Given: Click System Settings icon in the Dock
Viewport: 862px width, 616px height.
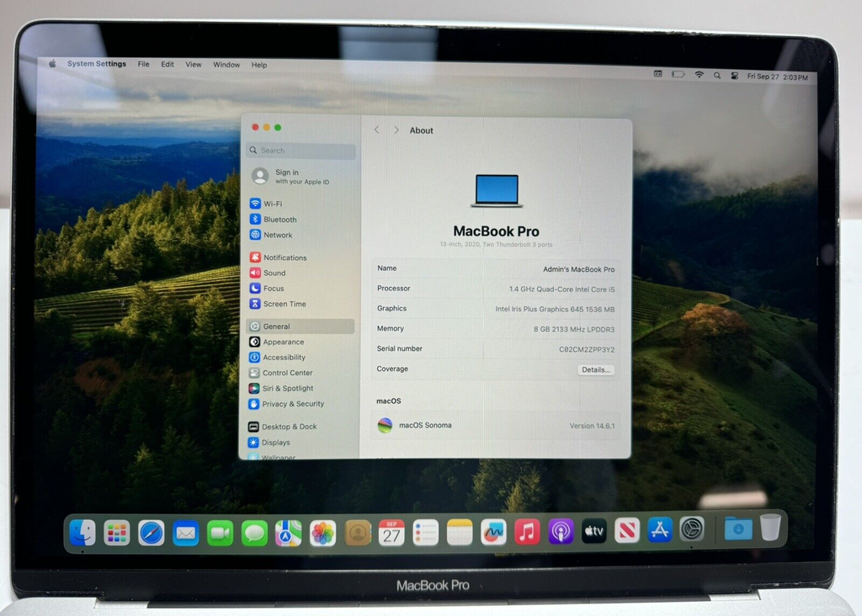Looking at the screenshot, I should (x=692, y=529).
